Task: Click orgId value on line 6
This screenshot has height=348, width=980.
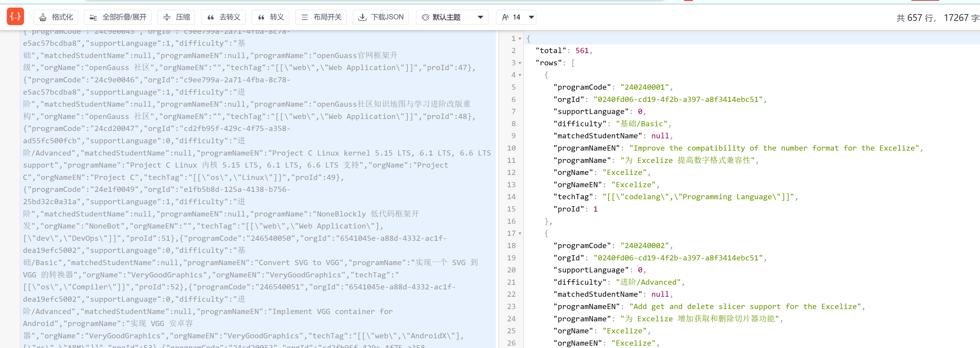Action: coord(678,99)
